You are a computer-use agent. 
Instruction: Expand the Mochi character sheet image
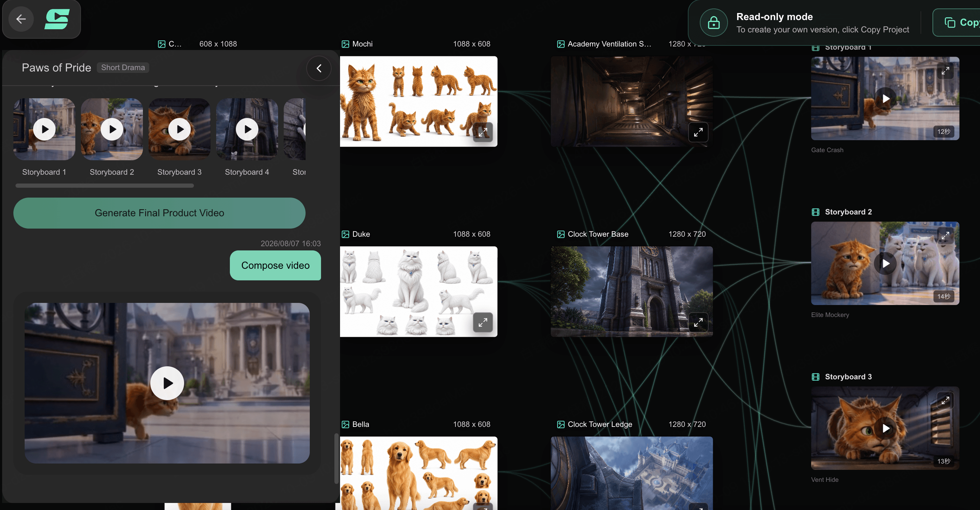483,132
